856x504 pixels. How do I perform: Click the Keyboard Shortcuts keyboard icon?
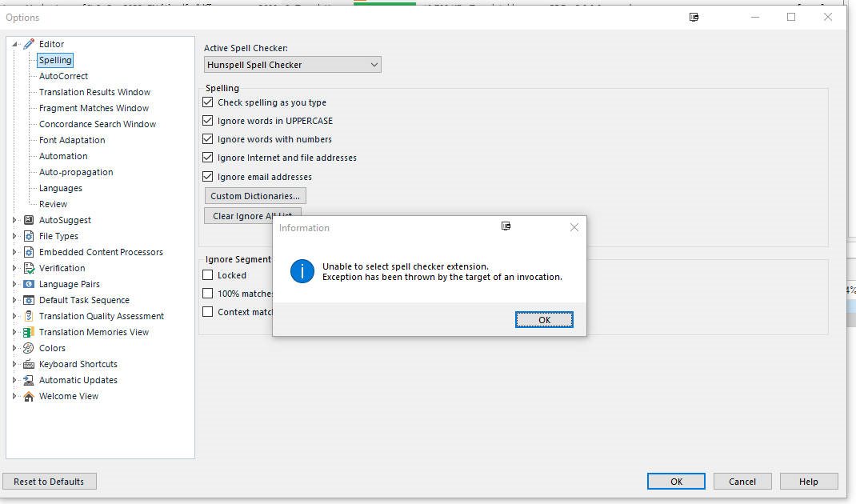tap(29, 364)
